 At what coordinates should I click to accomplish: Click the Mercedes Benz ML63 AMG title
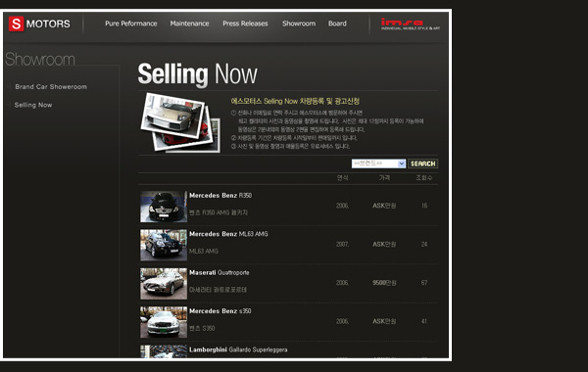228,234
